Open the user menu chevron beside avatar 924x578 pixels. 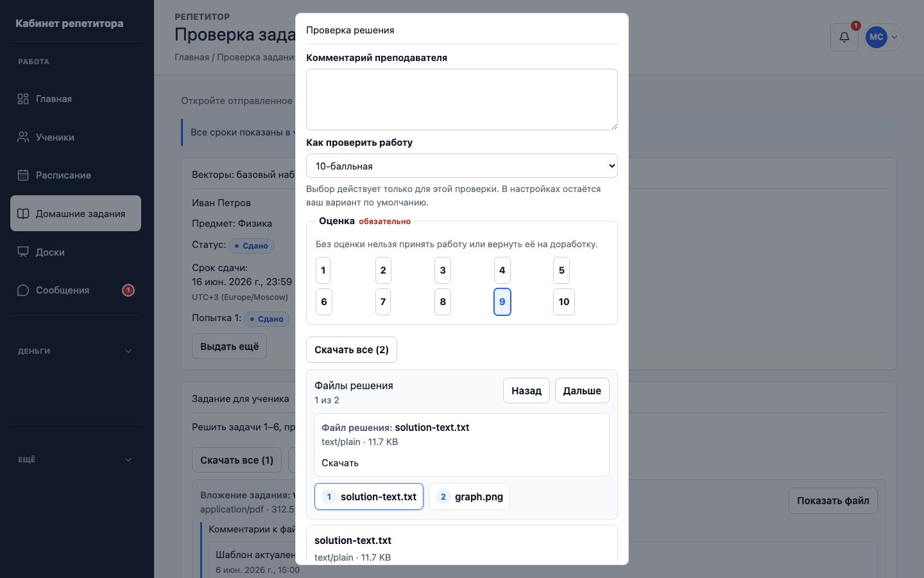tap(894, 37)
